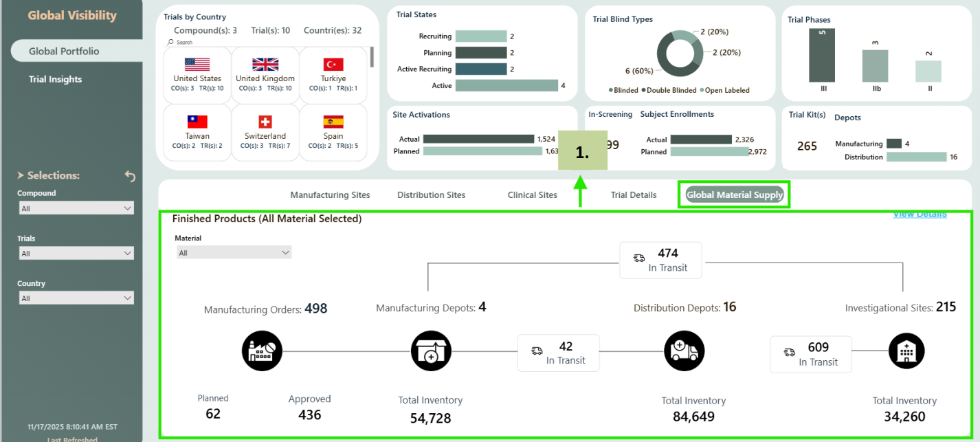
Task: Select the Global Material Supply tab
Action: [x=735, y=195]
